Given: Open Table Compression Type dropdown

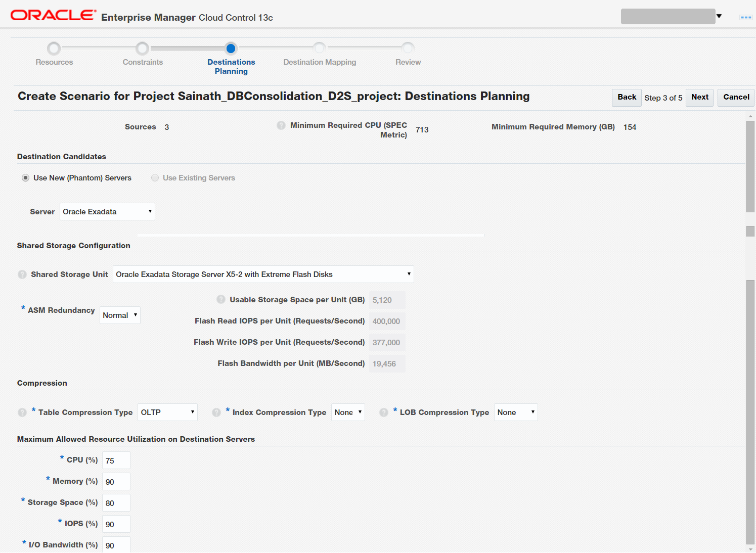Looking at the screenshot, I should 167,412.
